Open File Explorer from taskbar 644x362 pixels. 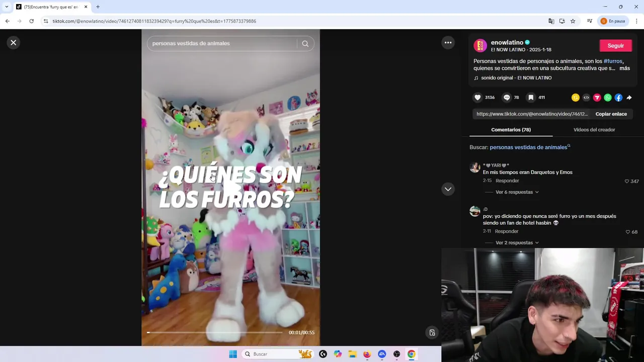352,354
